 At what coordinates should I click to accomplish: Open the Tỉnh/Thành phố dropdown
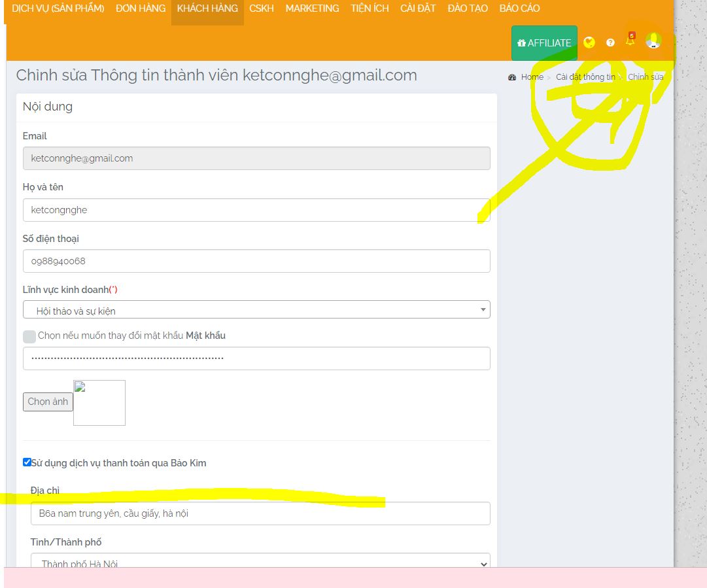(x=260, y=562)
